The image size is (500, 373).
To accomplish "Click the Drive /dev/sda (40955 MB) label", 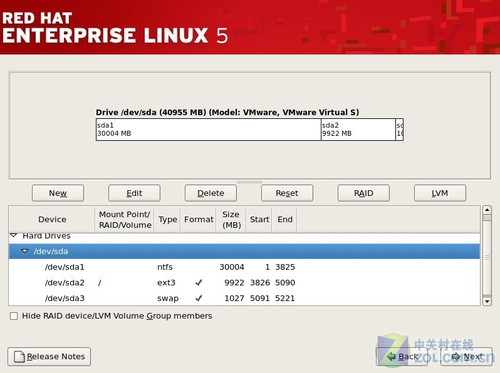I will (x=227, y=112).
